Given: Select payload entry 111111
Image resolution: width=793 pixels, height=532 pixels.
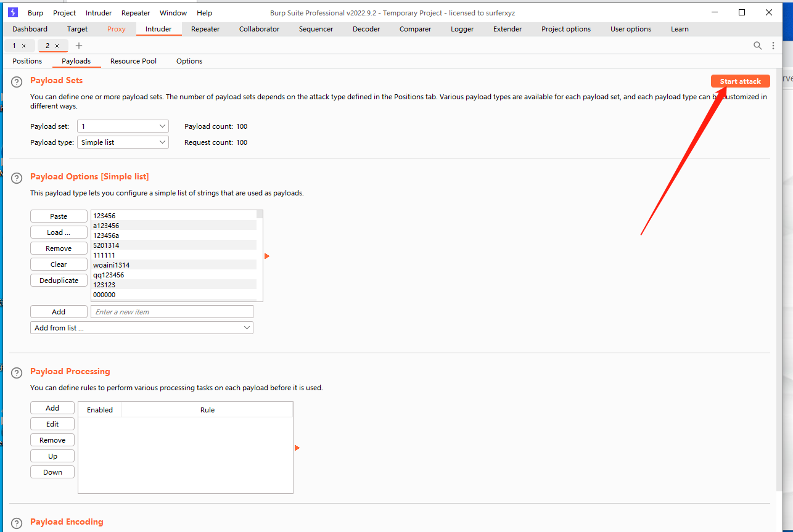Looking at the screenshot, I should [x=174, y=255].
